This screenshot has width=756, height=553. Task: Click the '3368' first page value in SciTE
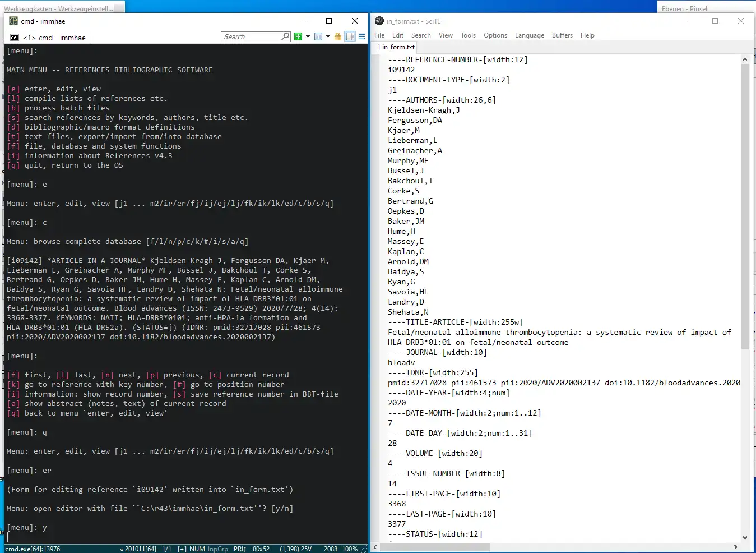pos(397,504)
